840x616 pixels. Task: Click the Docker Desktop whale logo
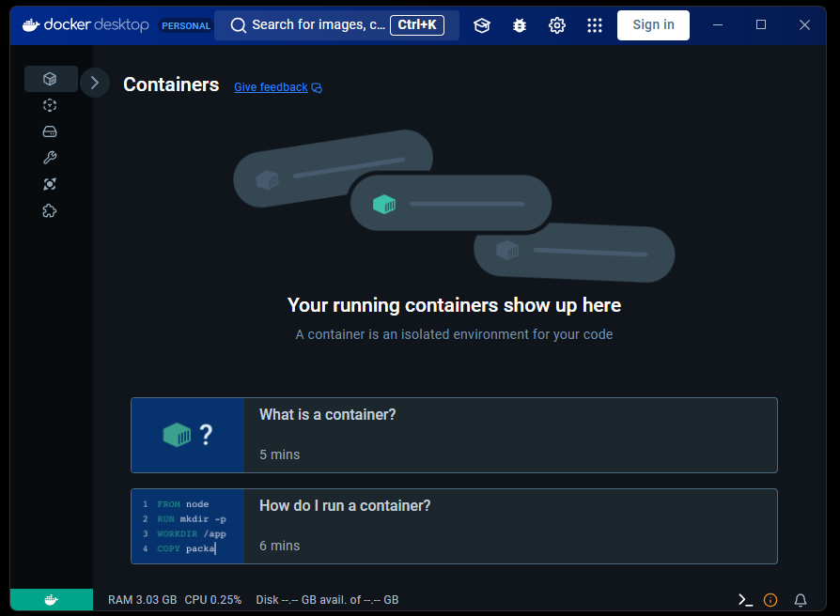pyautogui.click(x=86, y=24)
